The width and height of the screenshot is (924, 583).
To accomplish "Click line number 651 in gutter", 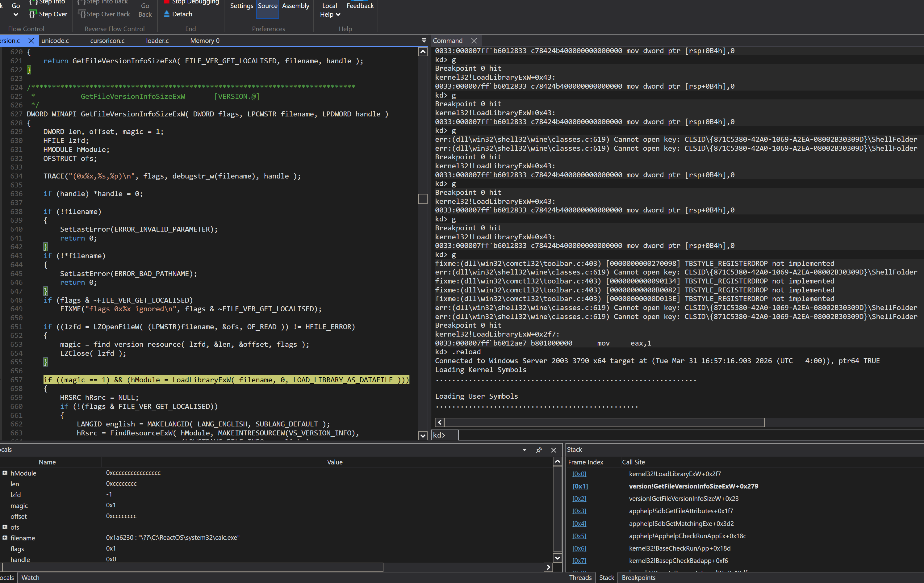I will [16, 327].
